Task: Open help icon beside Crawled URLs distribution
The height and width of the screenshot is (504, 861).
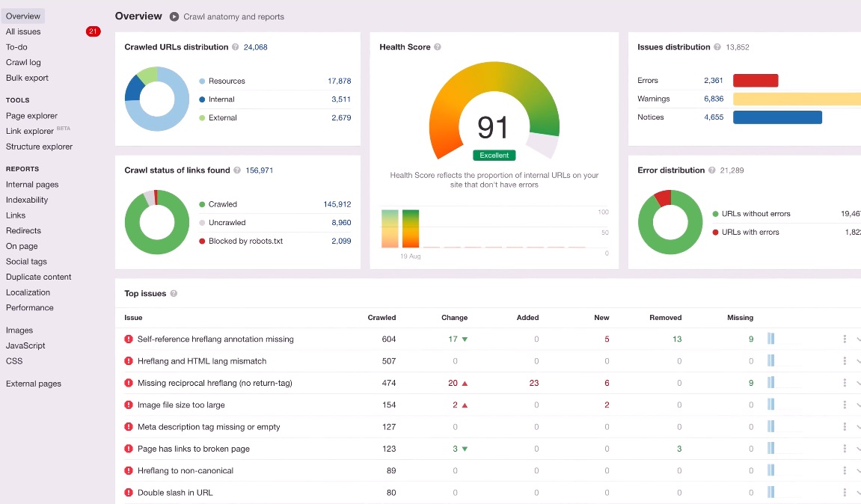Action: (x=235, y=47)
